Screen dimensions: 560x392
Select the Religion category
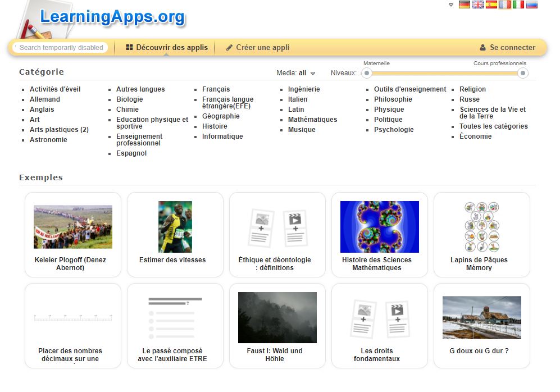click(x=472, y=89)
